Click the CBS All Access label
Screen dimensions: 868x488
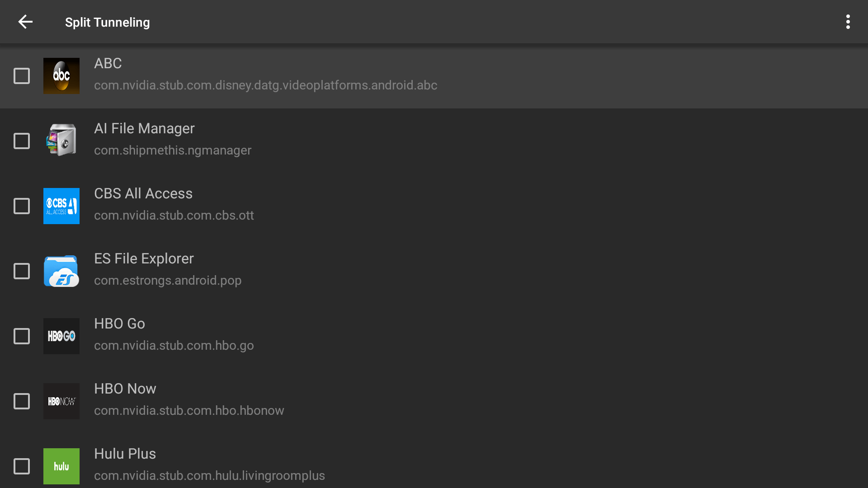click(143, 193)
